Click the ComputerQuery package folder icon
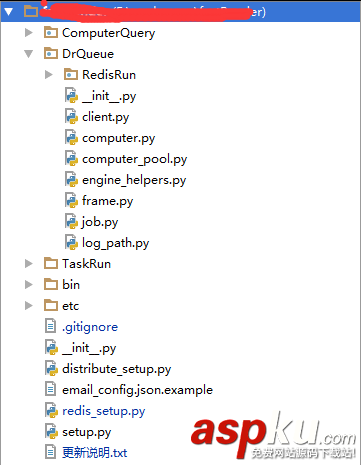Viewport: 361px width, 465px height. click(51, 33)
